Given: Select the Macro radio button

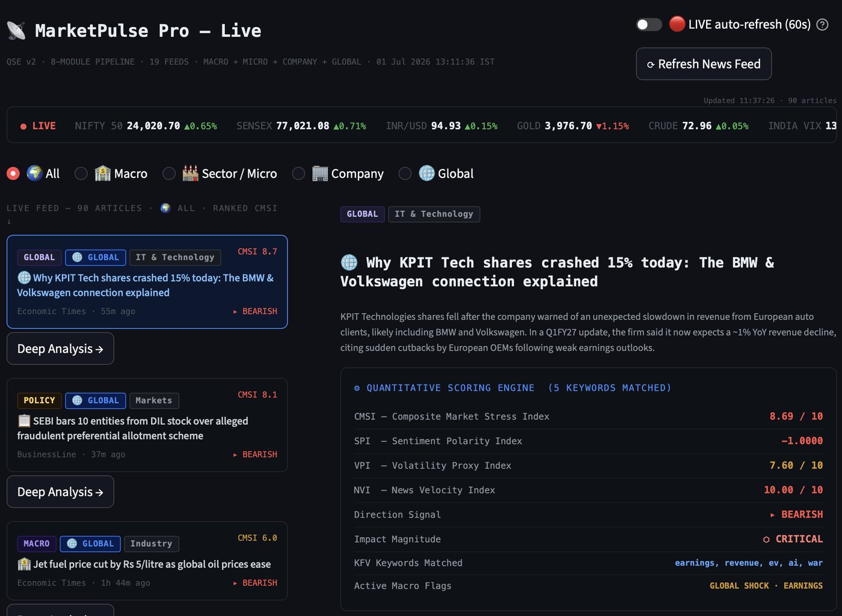Looking at the screenshot, I should pyautogui.click(x=81, y=174).
